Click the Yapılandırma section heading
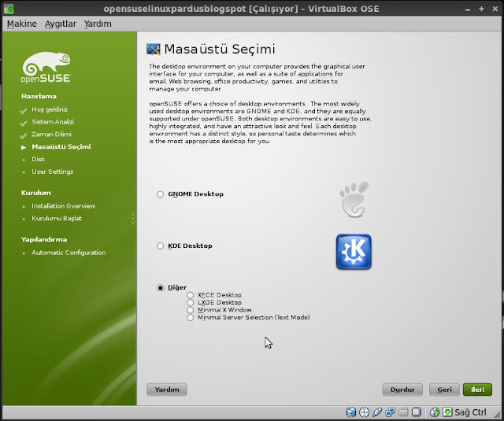 [44, 239]
